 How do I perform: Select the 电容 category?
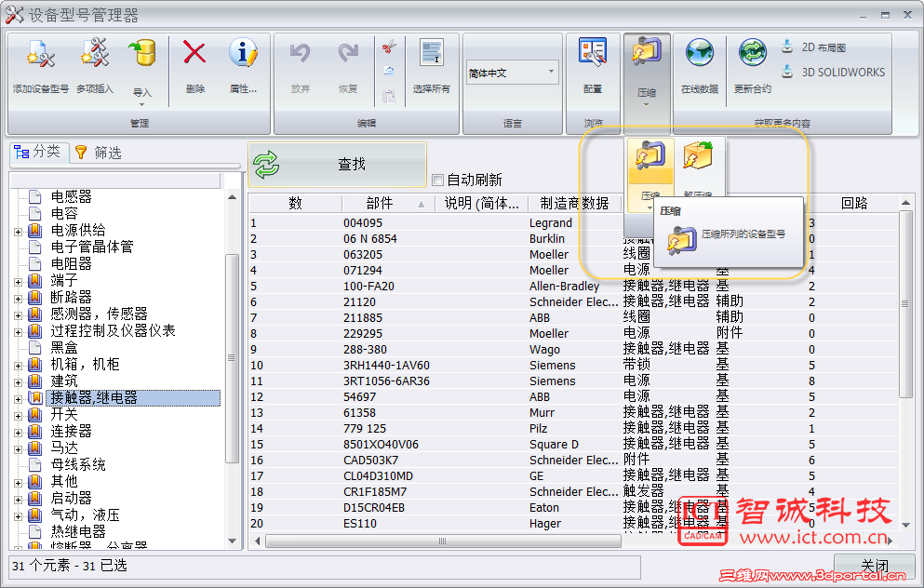63,213
